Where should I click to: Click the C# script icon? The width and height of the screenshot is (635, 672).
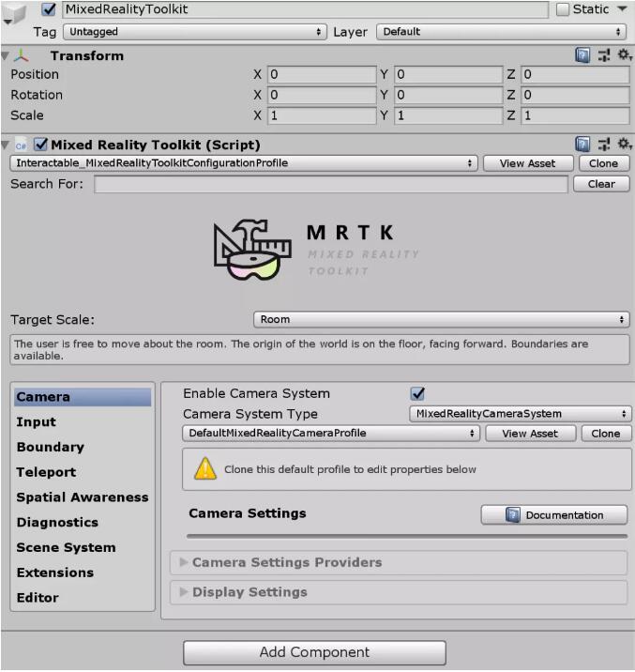tap(21, 145)
